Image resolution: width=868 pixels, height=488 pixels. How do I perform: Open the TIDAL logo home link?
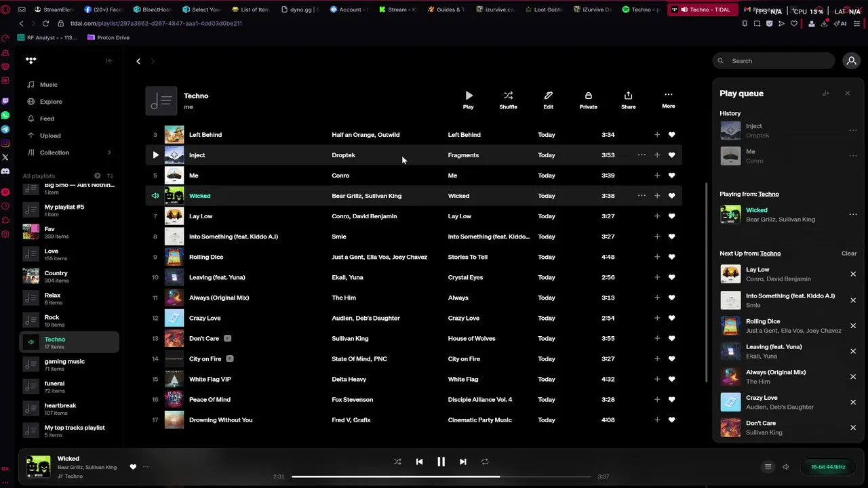pos(31,60)
